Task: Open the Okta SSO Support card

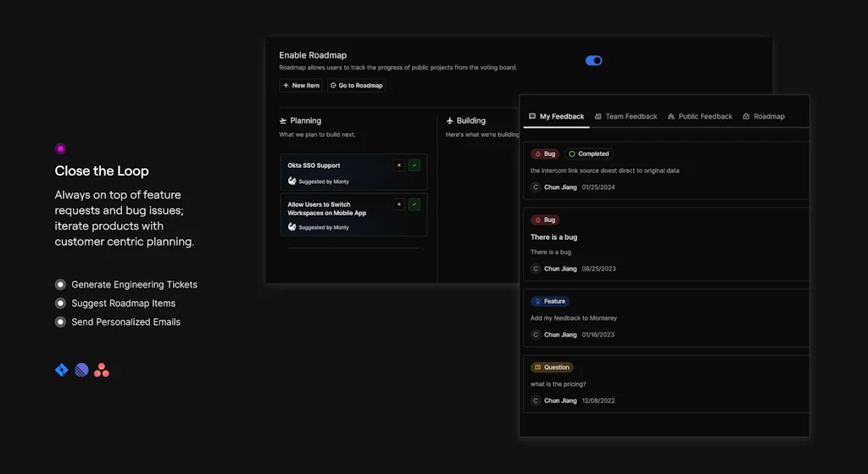Action: [353, 173]
